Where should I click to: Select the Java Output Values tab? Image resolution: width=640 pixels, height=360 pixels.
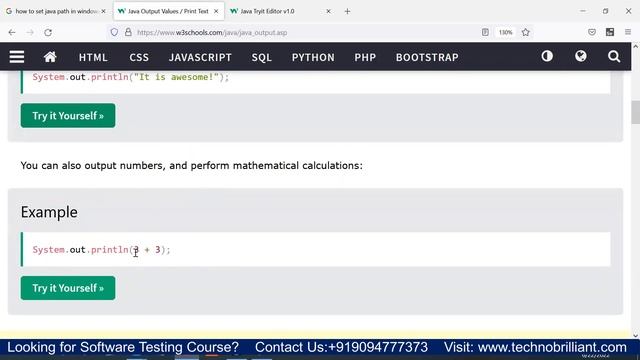point(168,11)
